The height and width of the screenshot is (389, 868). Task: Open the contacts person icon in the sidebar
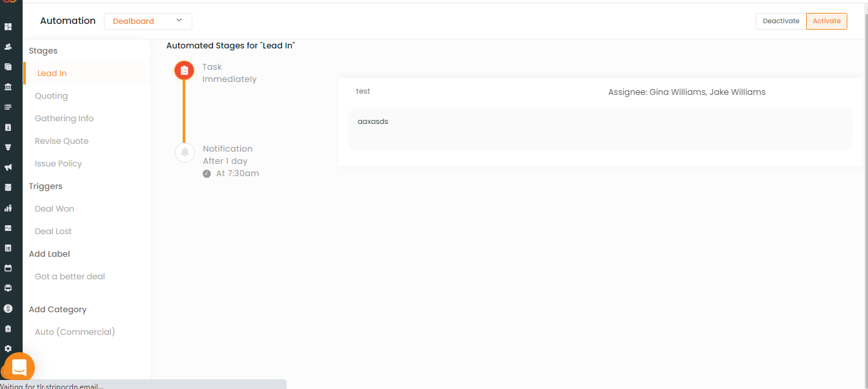pos(8,46)
